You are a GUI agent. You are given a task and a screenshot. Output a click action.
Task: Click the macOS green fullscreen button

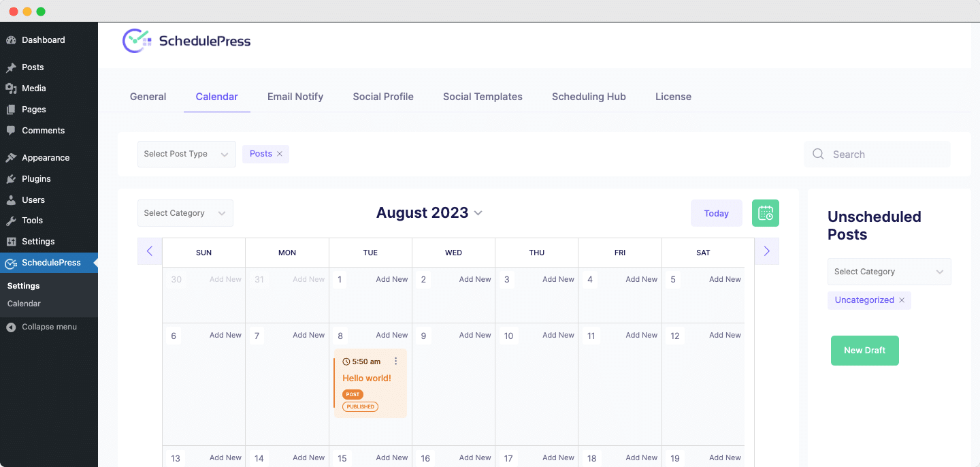point(41,12)
